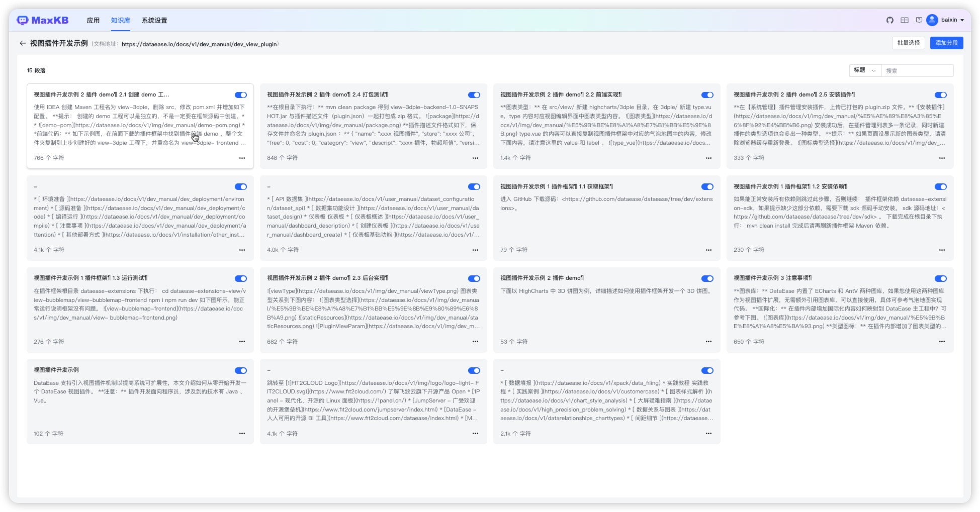This screenshot has width=980, height=512.
Task: Disable the toggle on 视图插件开发示例 2 插件 2.4 打包测试
Action: click(473, 94)
